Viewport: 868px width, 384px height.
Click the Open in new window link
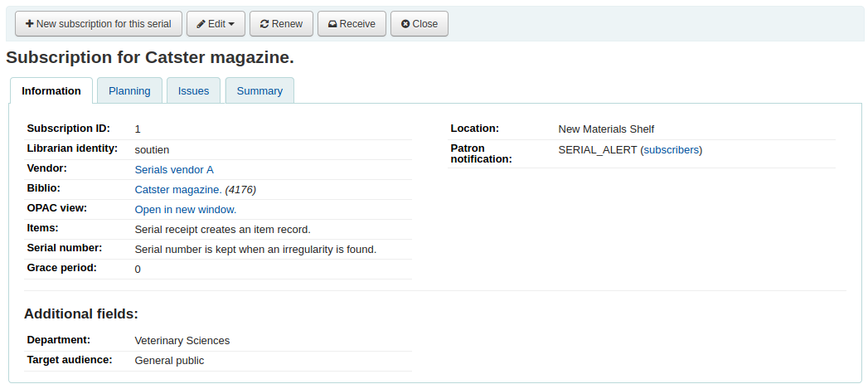click(186, 210)
